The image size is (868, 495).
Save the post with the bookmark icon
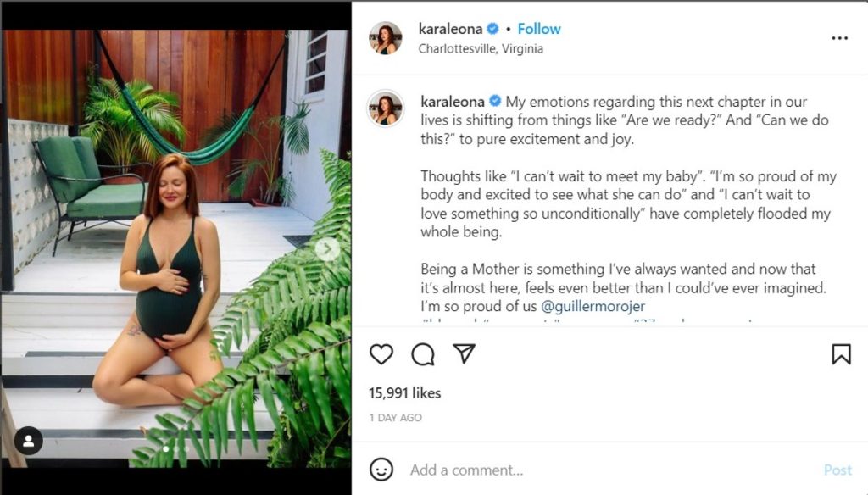[841, 354]
